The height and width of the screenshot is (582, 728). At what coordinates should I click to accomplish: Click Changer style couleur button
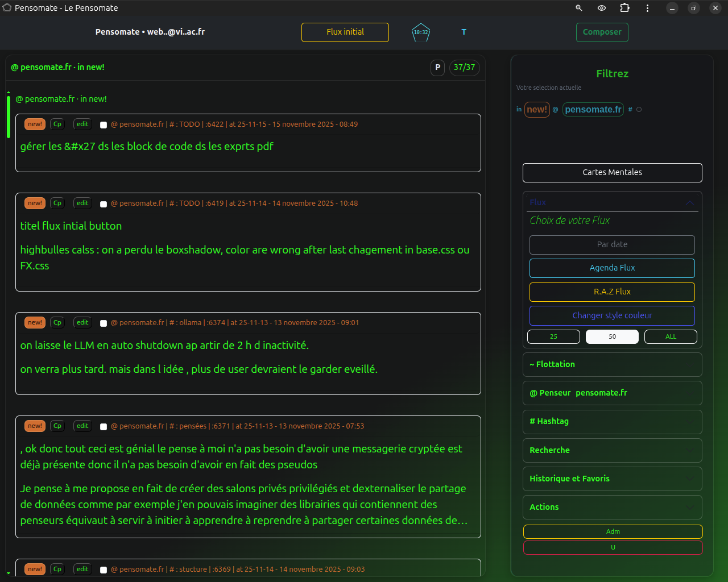(x=612, y=315)
